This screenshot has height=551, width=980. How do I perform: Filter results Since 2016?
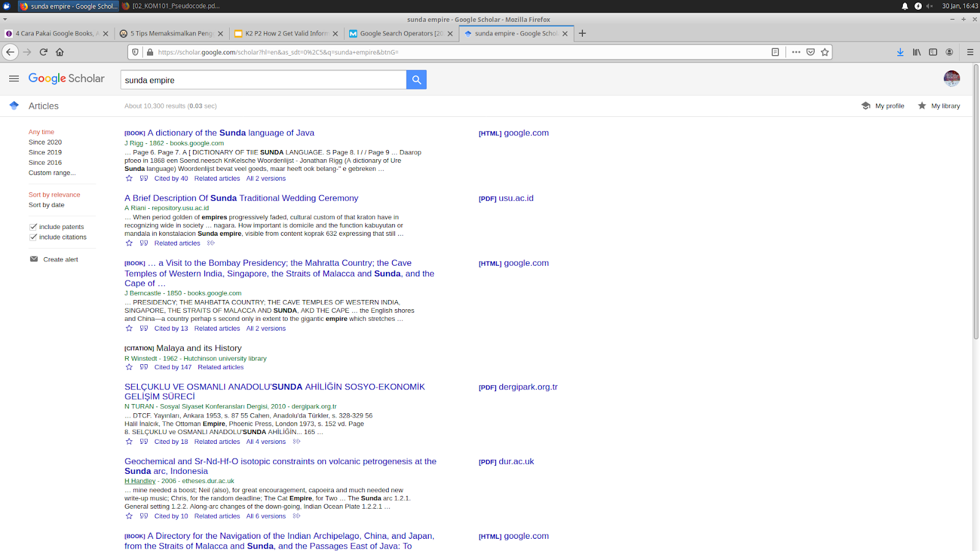point(45,162)
